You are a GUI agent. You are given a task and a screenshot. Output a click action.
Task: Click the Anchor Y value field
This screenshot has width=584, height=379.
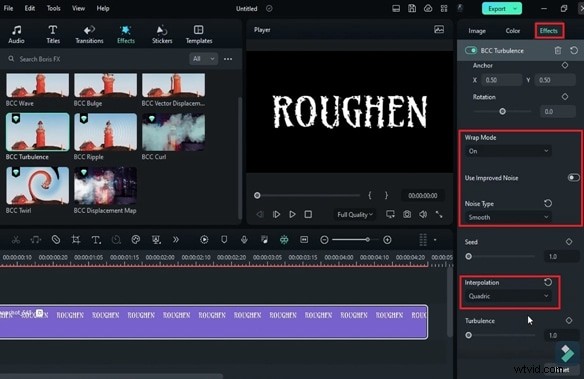[x=555, y=80]
